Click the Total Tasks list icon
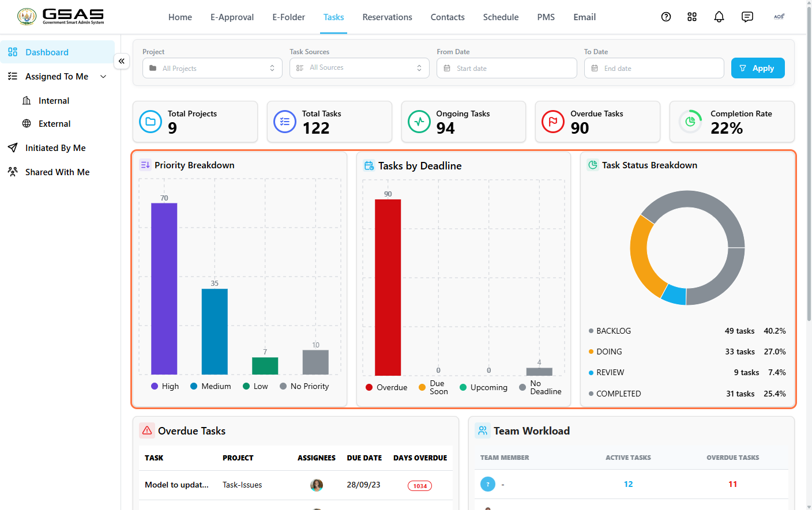812x510 pixels. point(285,122)
